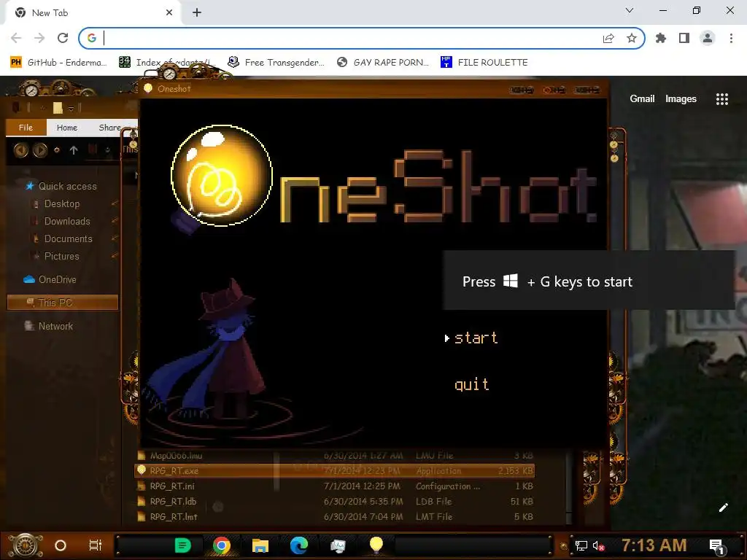Open Chrome three-dot menu
Image resolution: width=747 pixels, height=560 pixels.
click(731, 38)
